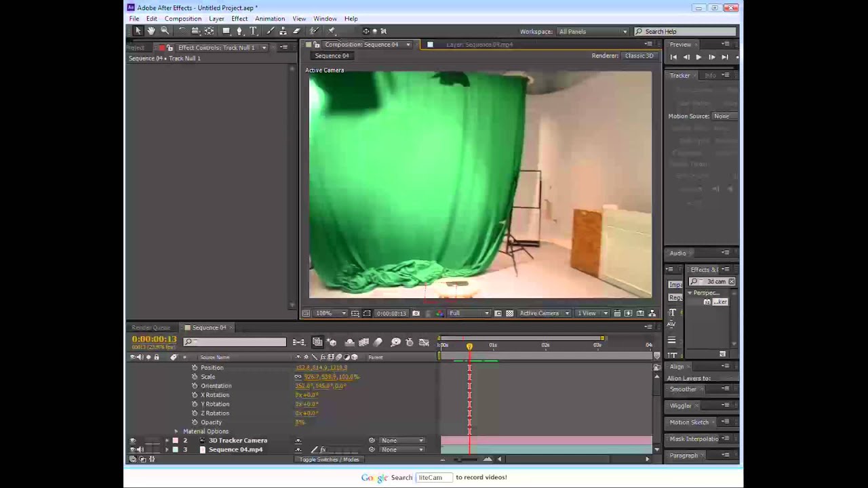
Task: Click the Classic 3D renderer button
Action: coord(639,56)
